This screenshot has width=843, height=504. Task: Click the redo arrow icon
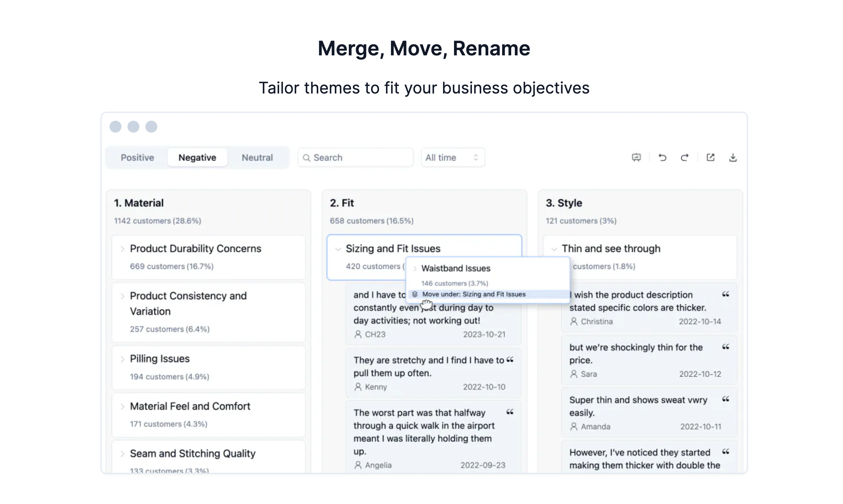[x=684, y=157]
